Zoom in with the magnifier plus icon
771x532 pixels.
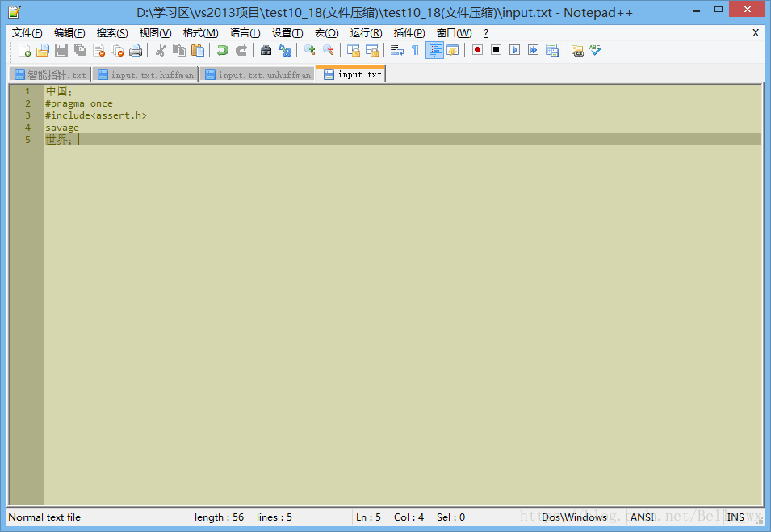click(x=309, y=50)
